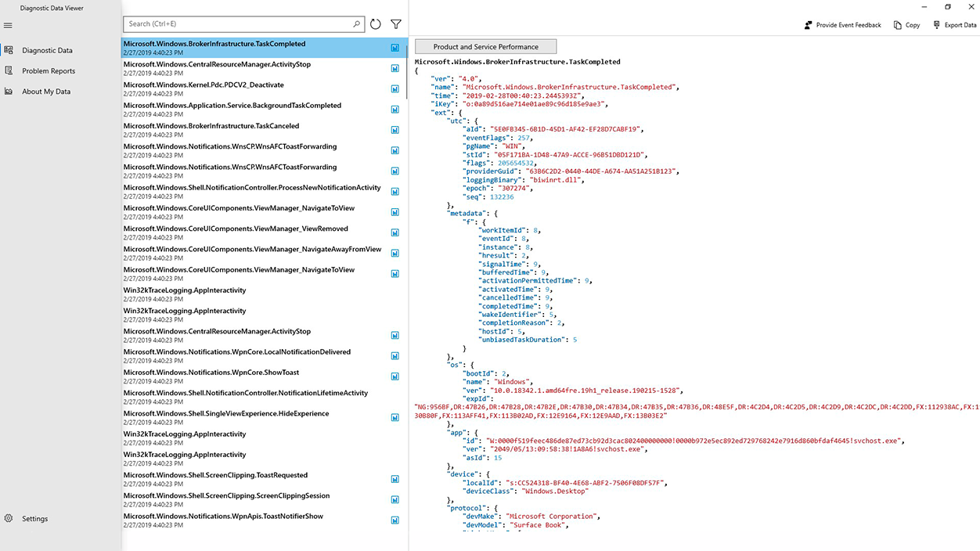Open the Settings gear in the sidebar
This screenshot has width=980, height=551.
pyautogui.click(x=9, y=518)
